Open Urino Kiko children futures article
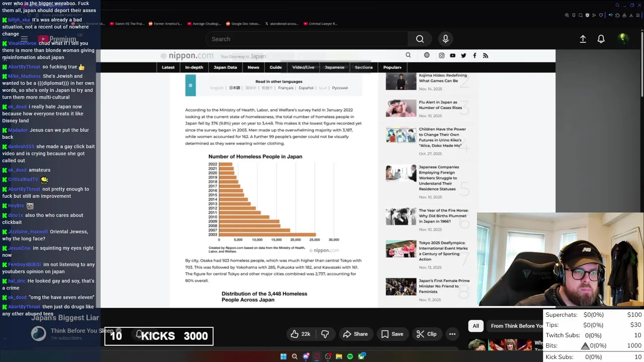 pyautogui.click(x=442, y=137)
